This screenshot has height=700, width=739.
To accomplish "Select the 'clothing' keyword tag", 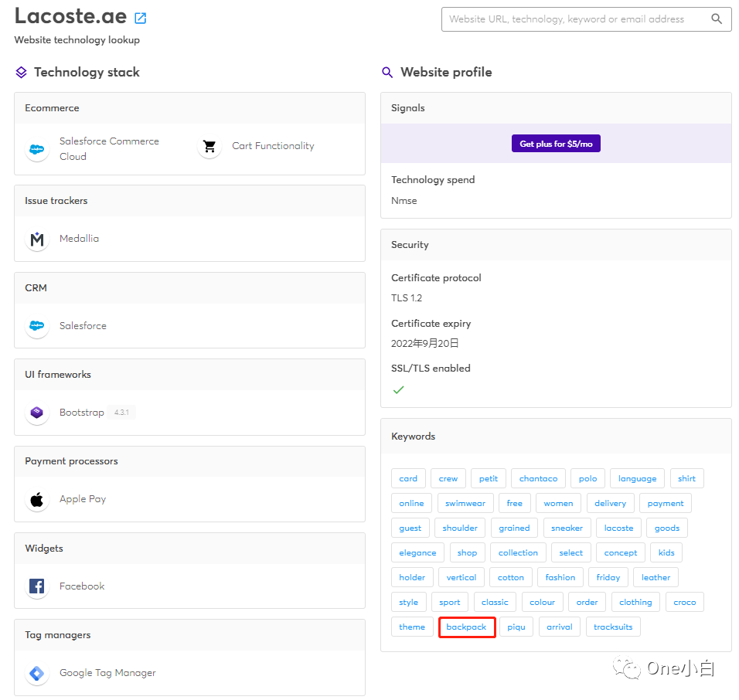I will tap(635, 602).
